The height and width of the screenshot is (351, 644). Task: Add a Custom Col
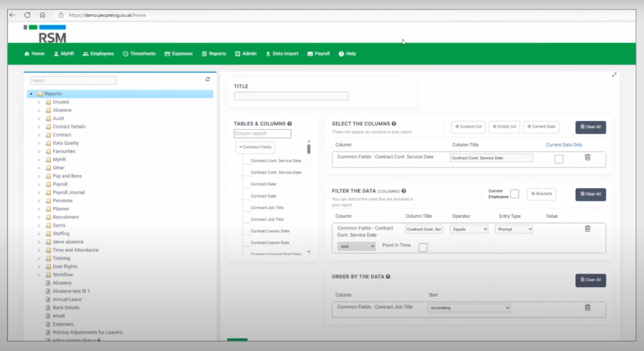[468, 127]
